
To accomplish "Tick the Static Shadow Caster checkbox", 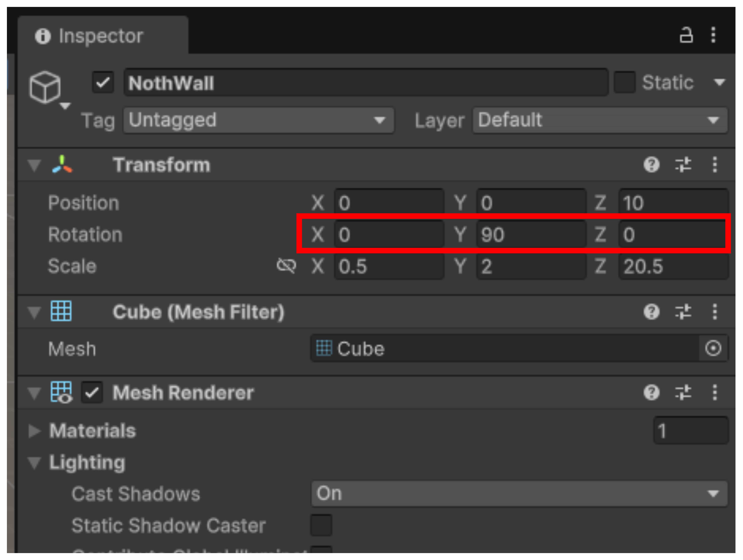I will click(x=321, y=525).
